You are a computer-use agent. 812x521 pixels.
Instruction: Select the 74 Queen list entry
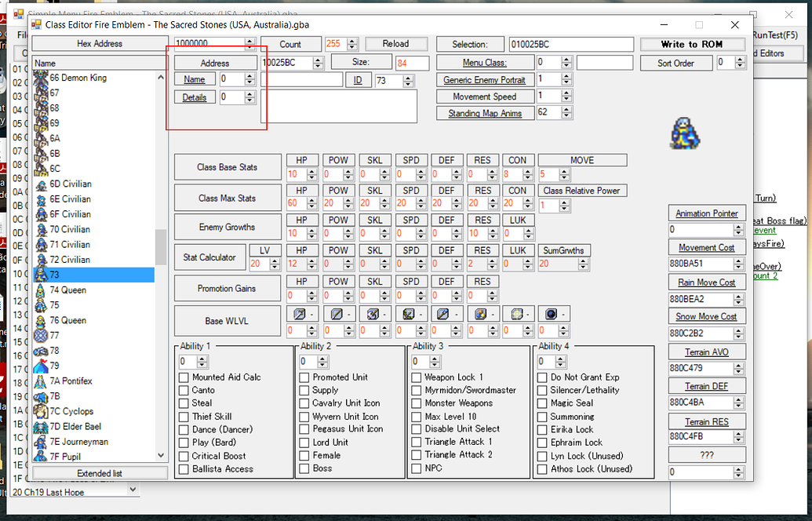click(71, 290)
